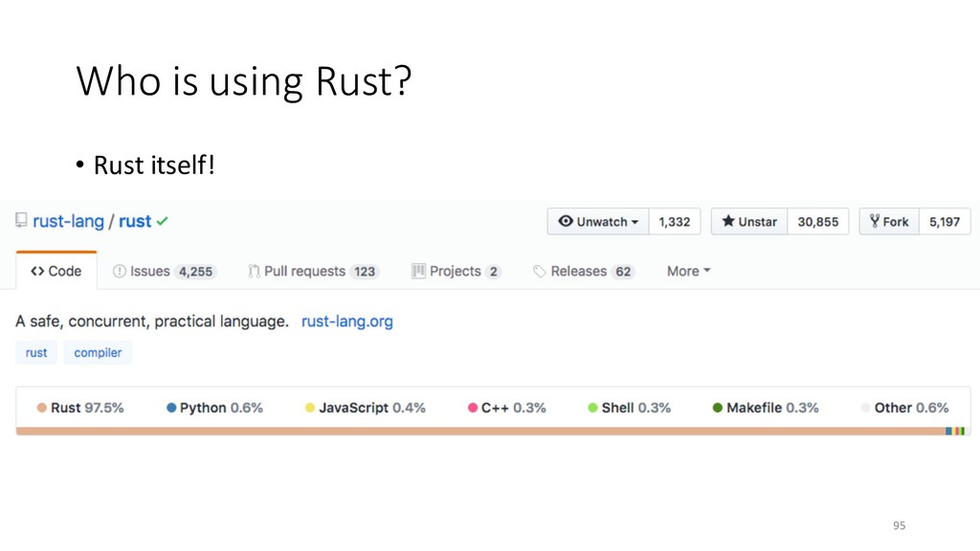The image size is (980, 551).
Task: Open the Unwatch dropdown menu
Action: 598,222
